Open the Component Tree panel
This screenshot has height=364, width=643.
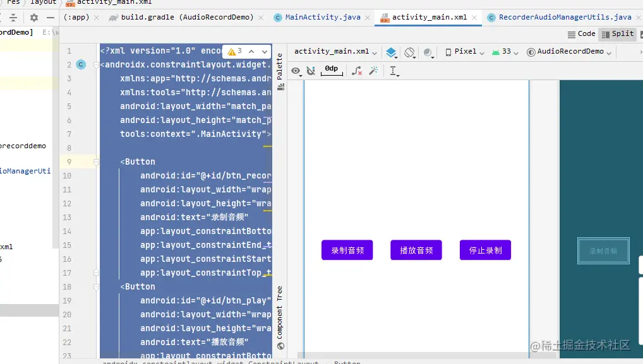(280, 318)
